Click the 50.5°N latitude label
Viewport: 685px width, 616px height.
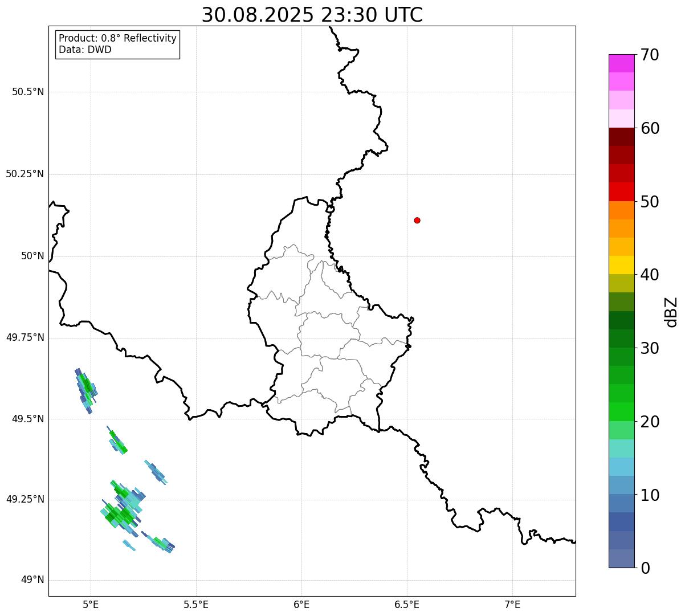click(x=28, y=92)
